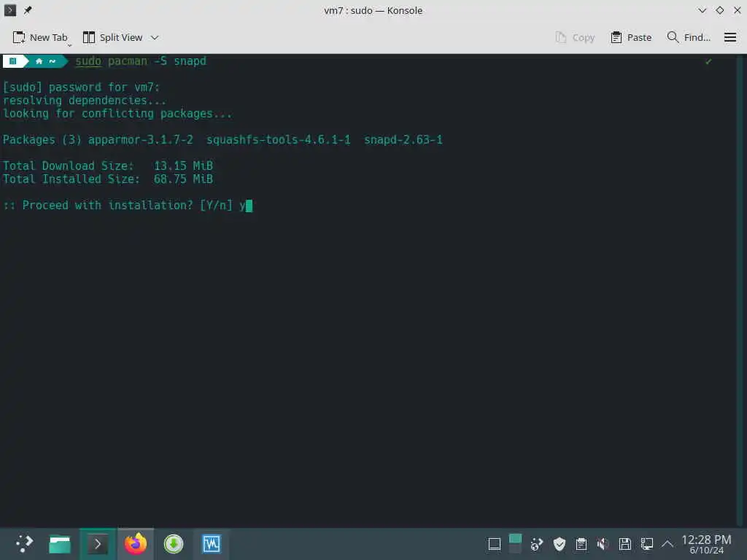
Task: Open the removable disks tray icon
Action: [x=625, y=544]
